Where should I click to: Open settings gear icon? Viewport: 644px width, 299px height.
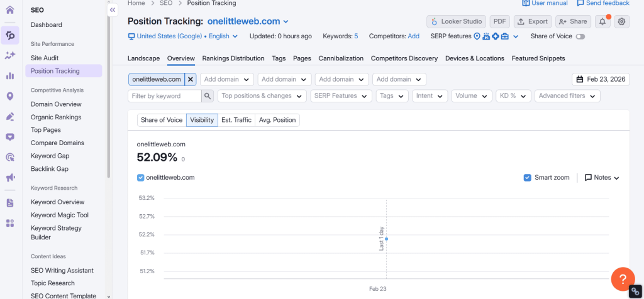pyautogui.click(x=621, y=21)
